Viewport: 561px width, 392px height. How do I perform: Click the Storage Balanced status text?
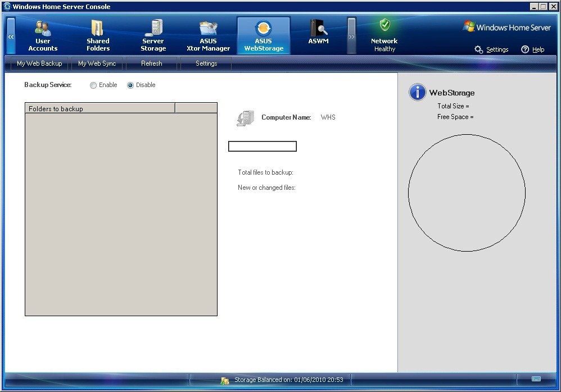(289, 380)
